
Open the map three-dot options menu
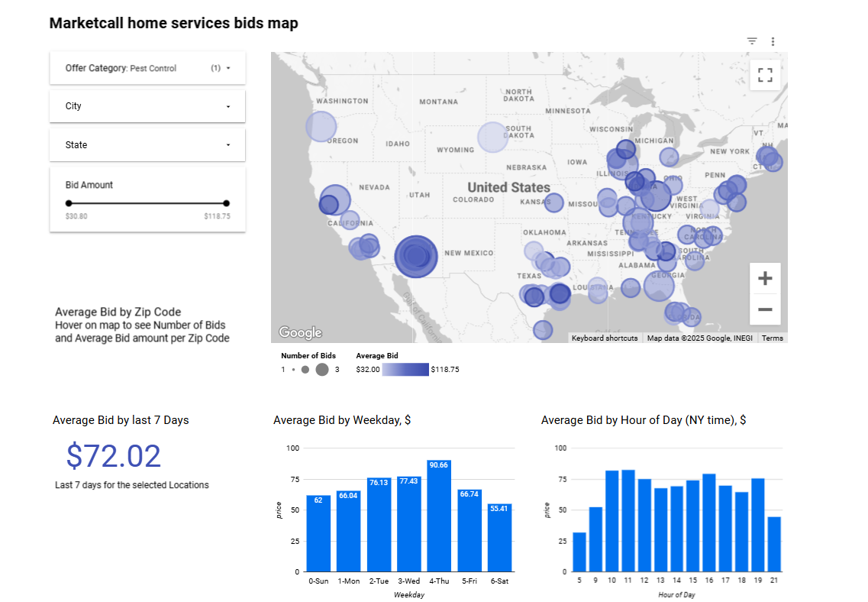[x=773, y=41]
